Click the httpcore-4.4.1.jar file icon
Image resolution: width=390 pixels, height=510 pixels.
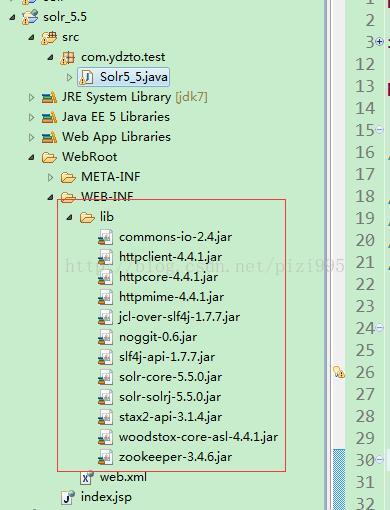coord(105,277)
